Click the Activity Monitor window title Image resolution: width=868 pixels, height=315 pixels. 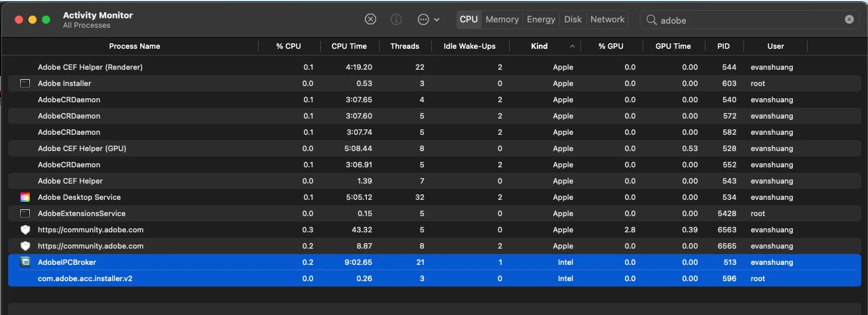(98, 15)
